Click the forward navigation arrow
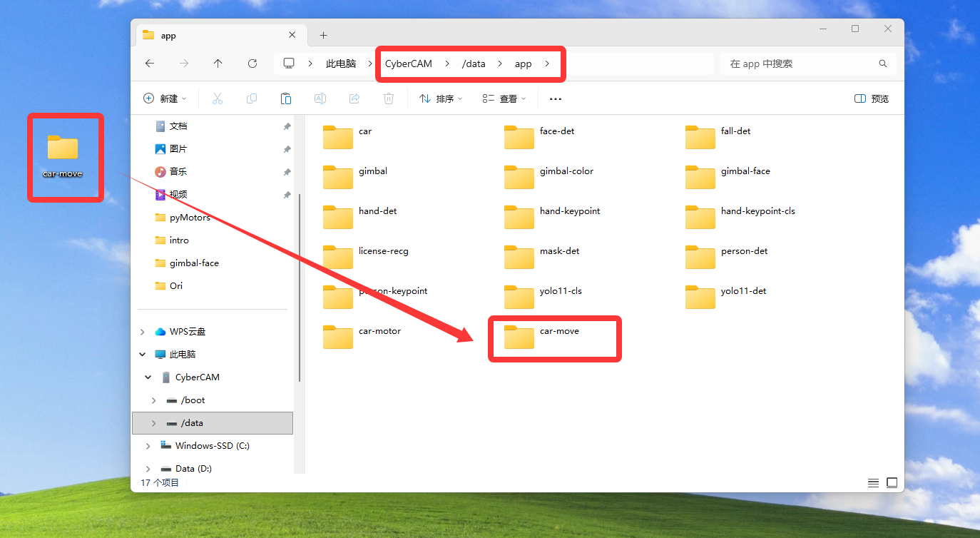Image resolution: width=980 pixels, height=538 pixels. [x=184, y=64]
